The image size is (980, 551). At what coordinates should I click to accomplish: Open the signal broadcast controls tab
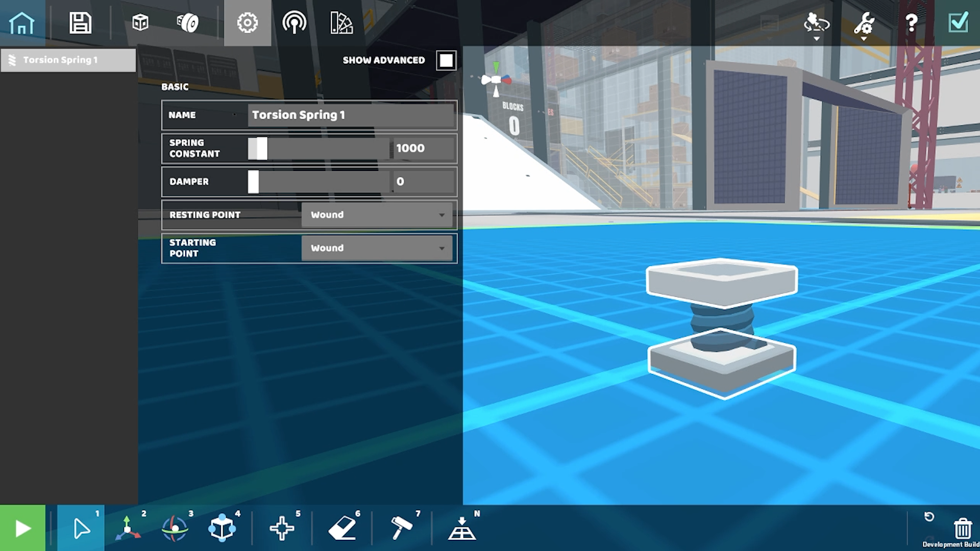pos(295,23)
